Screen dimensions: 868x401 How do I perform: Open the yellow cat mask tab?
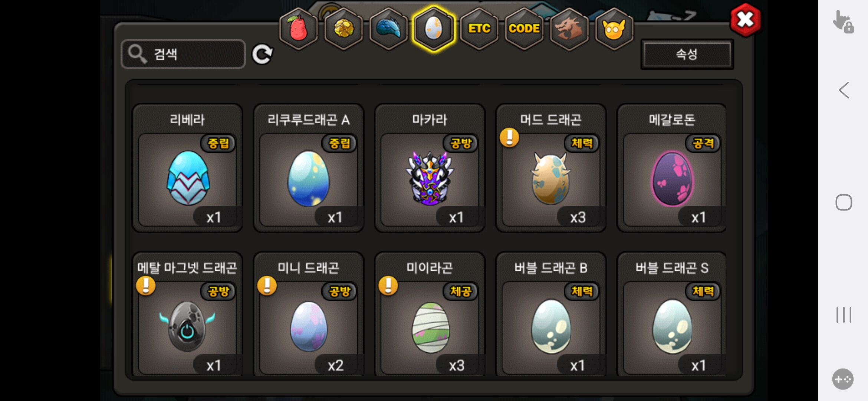614,29
